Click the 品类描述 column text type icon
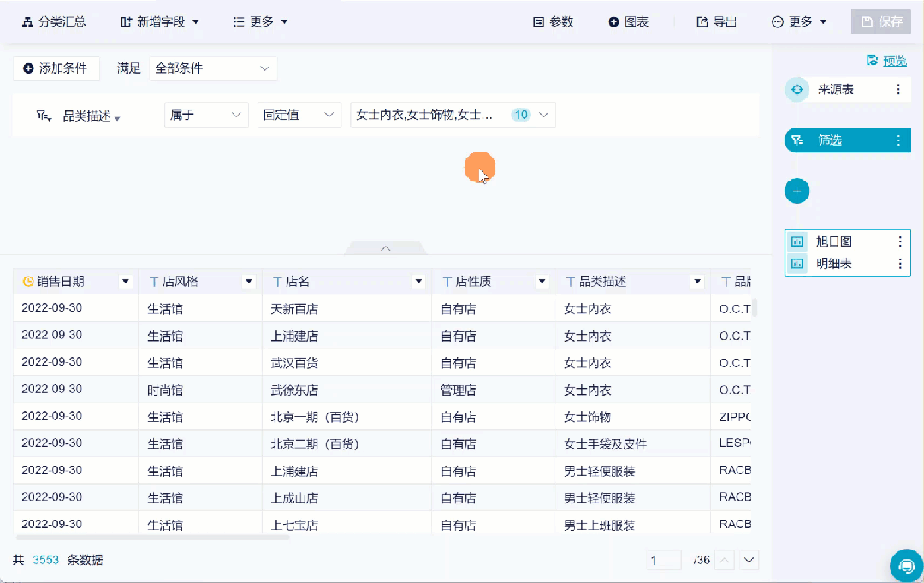This screenshot has width=924, height=583. pyautogui.click(x=570, y=282)
